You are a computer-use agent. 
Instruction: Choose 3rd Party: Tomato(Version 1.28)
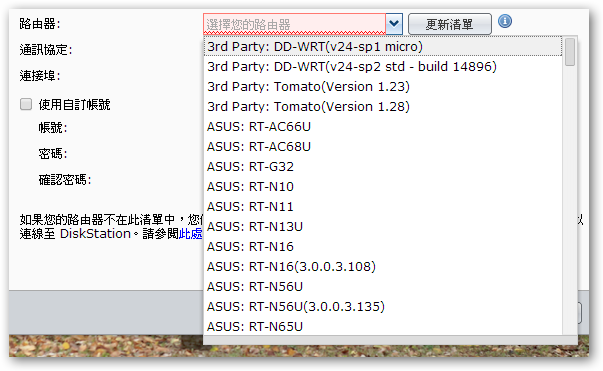pos(383,106)
